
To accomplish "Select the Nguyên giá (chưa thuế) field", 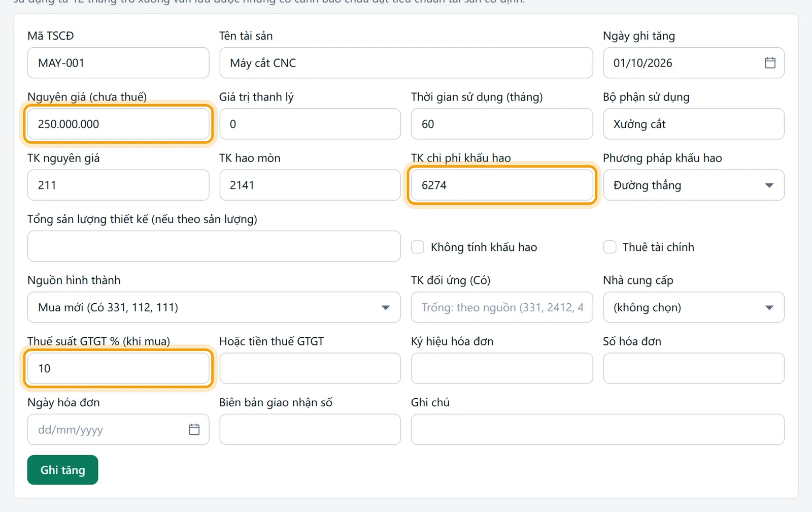I will (118, 124).
